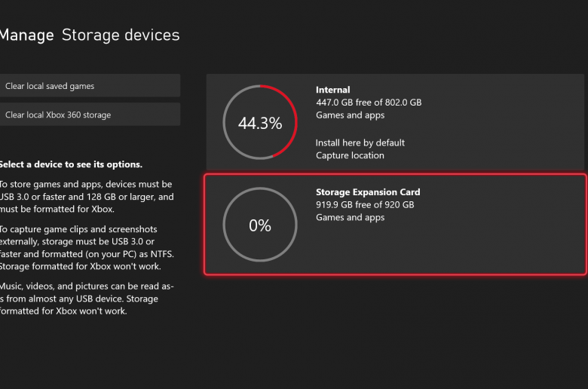Click the Capture location label
This screenshot has width=588, height=389.
click(350, 155)
